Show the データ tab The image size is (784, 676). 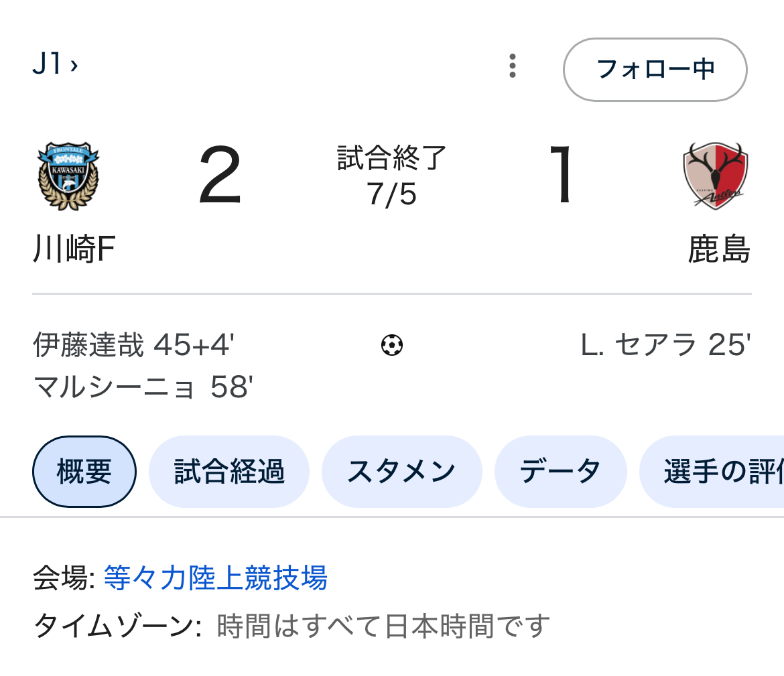[560, 472]
